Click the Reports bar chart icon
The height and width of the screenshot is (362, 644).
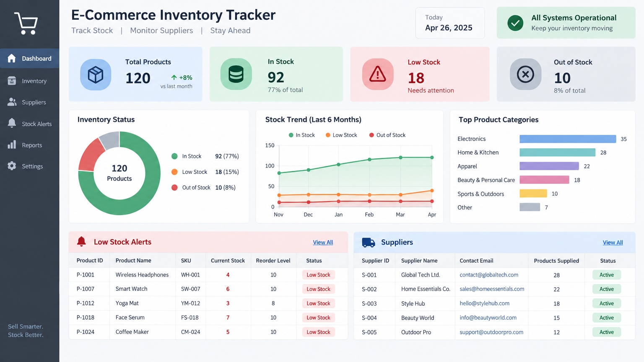(12, 145)
